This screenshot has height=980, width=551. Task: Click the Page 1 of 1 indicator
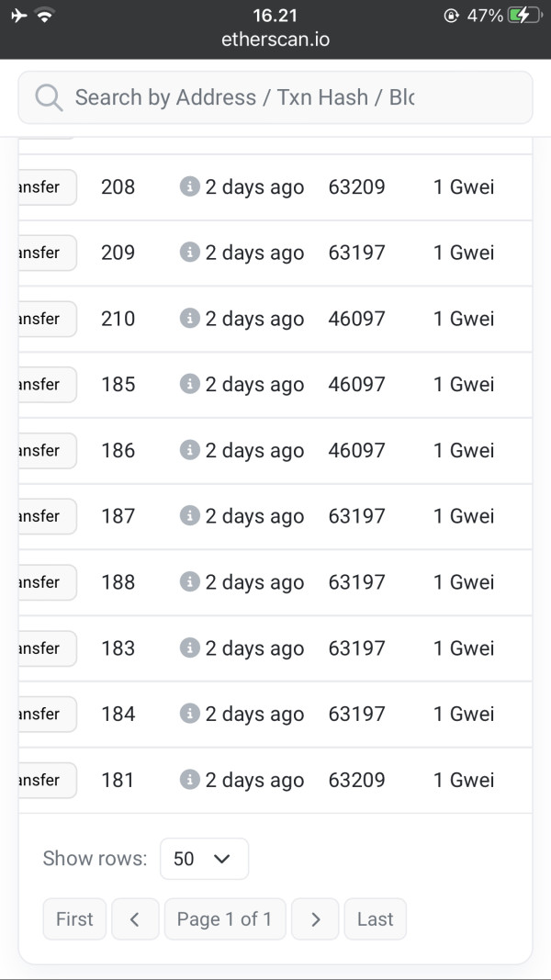pos(225,919)
